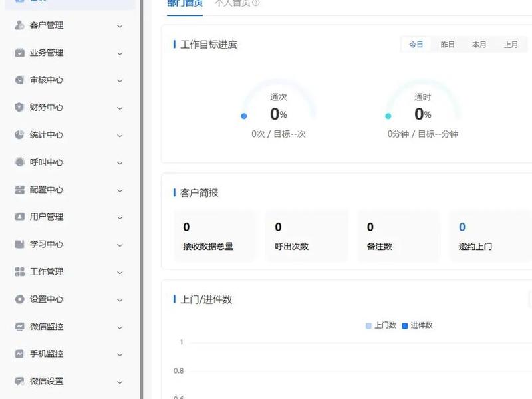The height and width of the screenshot is (399, 532).
Task: Click the 呼出次数 stat card
Action: click(x=307, y=236)
